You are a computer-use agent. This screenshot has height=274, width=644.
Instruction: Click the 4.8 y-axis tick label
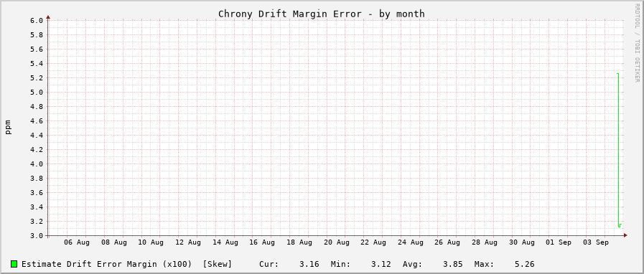[x=37, y=107]
